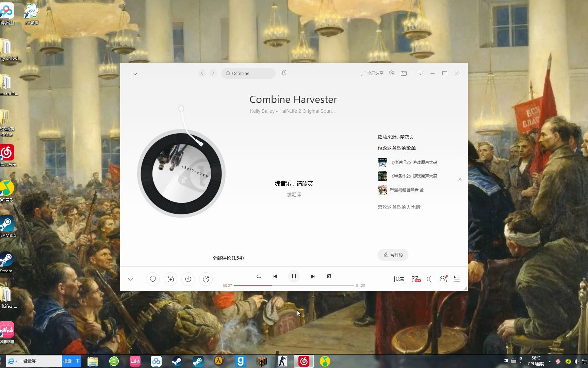This screenshot has height=368, width=588.
Task: Open the Counter-Strike taskbar icon
Action: click(x=283, y=361)
